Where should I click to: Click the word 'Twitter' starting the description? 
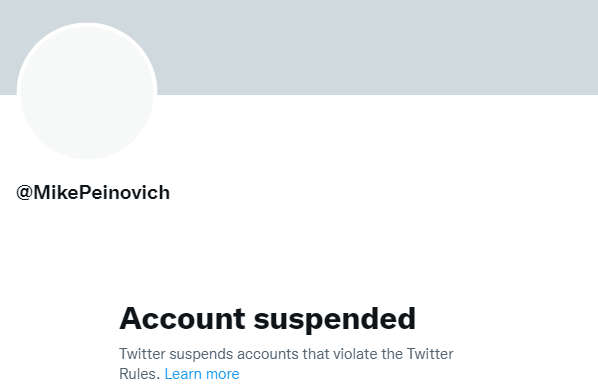pyautogui.click(x=142, y=354)
